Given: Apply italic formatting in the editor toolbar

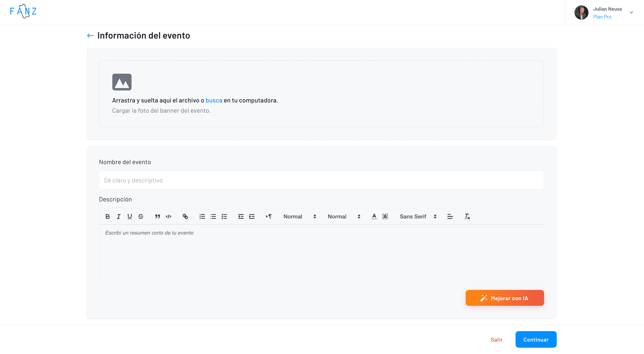Looking at the screenshot, I should tap(118, 216).
